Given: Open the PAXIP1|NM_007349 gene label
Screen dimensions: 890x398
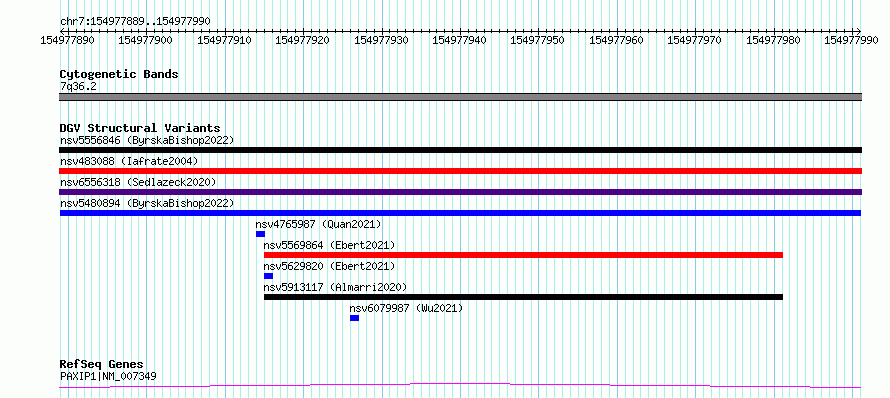Looking at the screenshot, I should tap(108, 376).
